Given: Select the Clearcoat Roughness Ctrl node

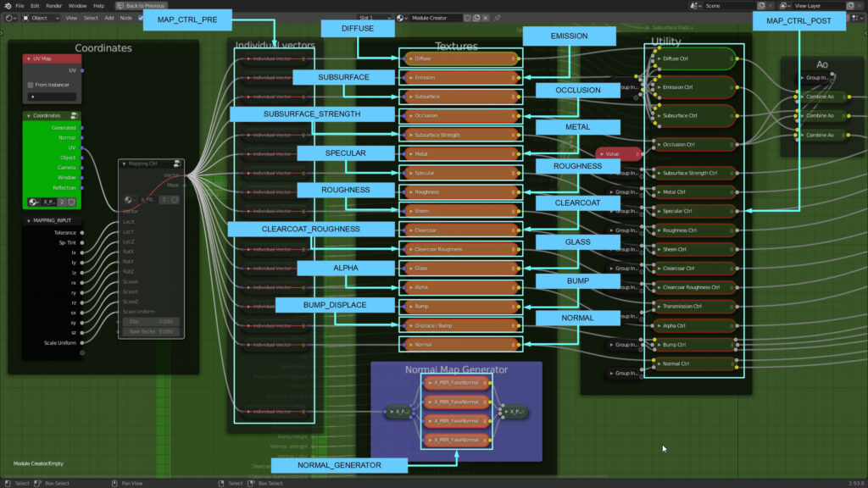Looking at the screenshot, I should point(695,287).
